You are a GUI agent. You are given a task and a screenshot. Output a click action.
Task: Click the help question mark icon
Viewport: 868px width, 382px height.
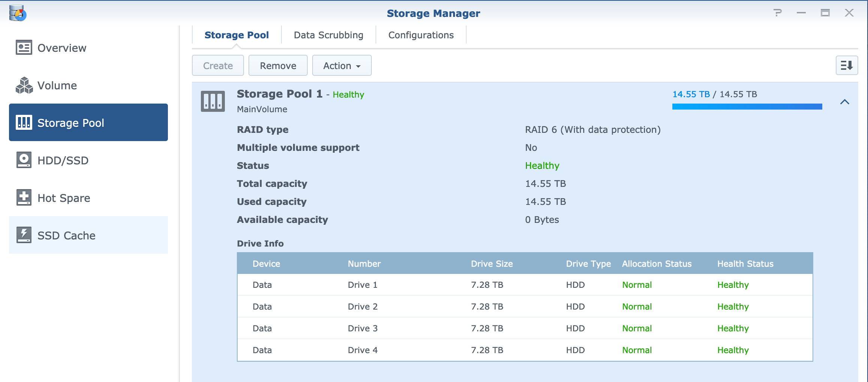pos(778,13)
